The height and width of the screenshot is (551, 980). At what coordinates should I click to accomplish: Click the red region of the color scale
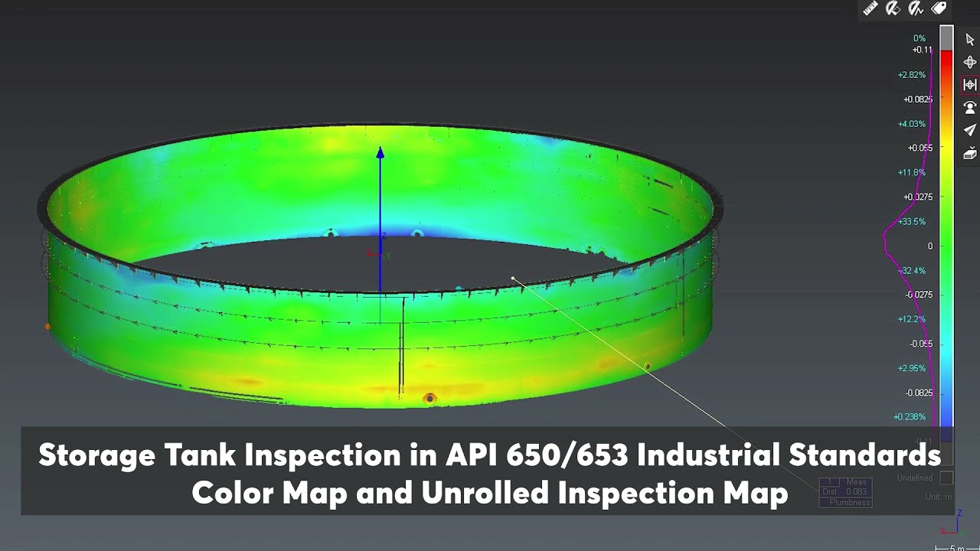[x=947, y=64]
